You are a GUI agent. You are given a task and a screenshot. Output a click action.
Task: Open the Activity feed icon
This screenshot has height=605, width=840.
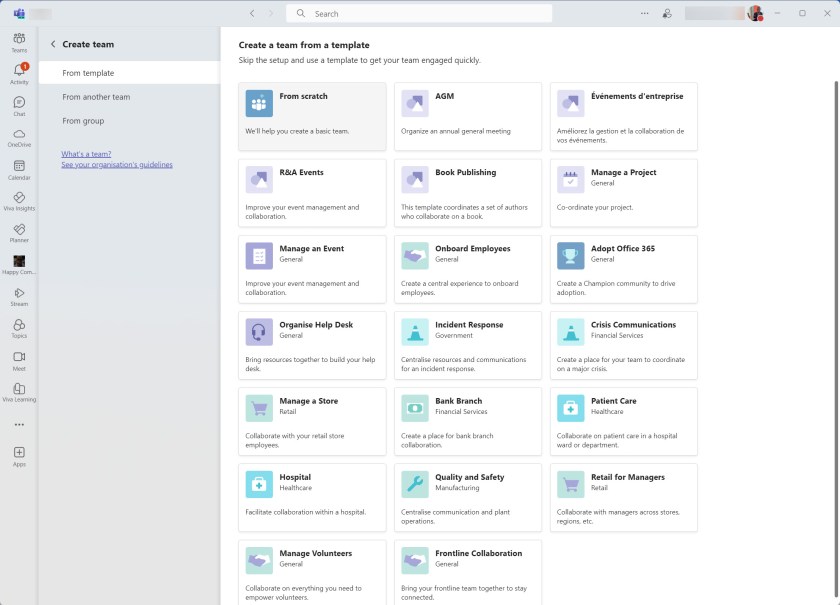click(x=19, y=74)
